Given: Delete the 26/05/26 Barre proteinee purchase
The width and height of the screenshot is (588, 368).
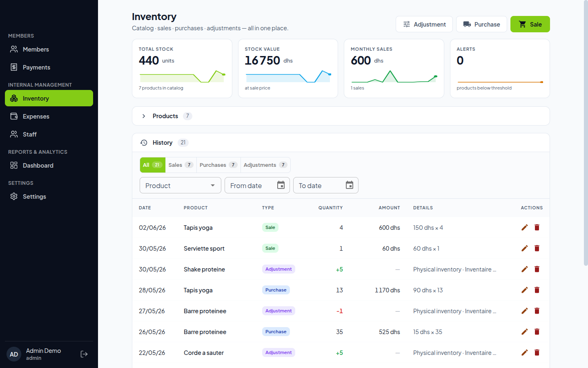Looking at the screenshot, I should point(537,332).
